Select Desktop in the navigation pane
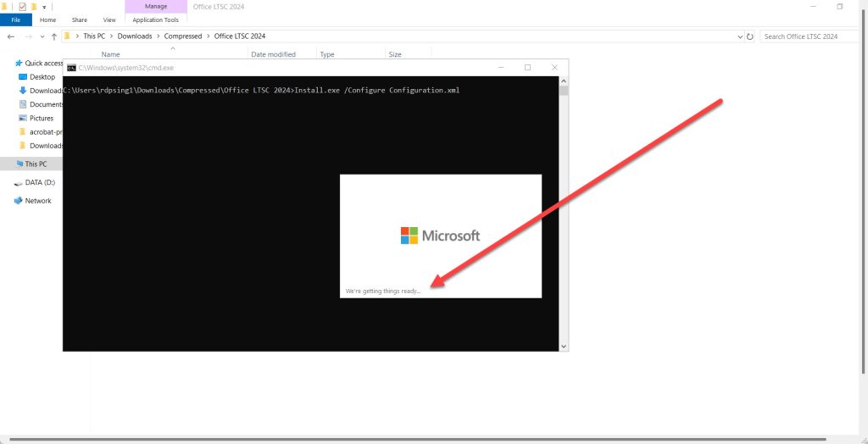The width and height of the screenshot is (868, 444). (42, 76)
